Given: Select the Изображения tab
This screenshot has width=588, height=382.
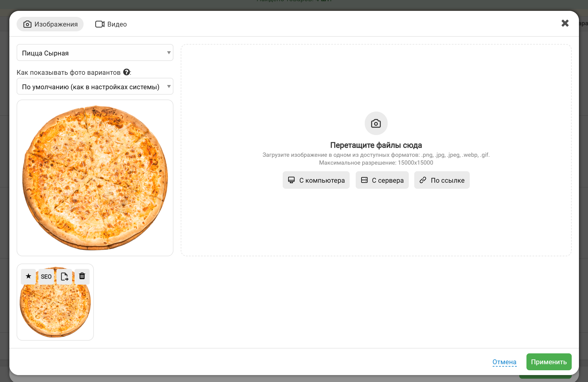Looking at the screenshot, I should pyautogui.click(x=50, y=24).
